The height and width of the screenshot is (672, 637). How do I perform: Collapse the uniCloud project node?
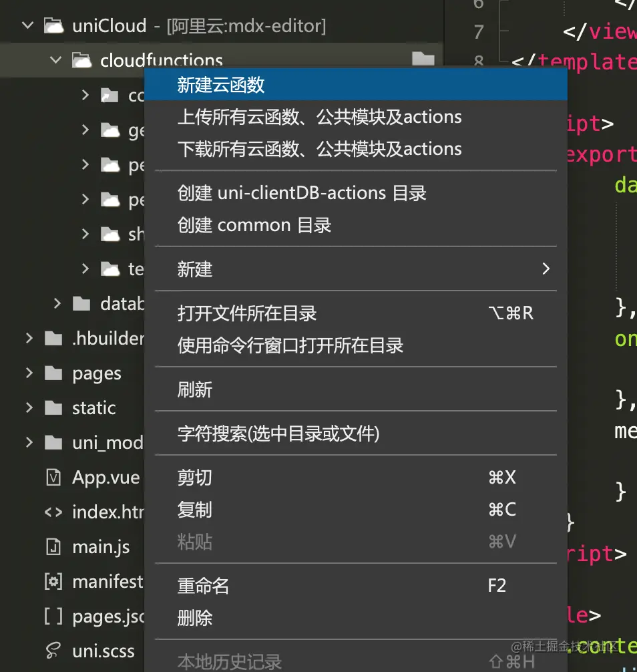27,25
